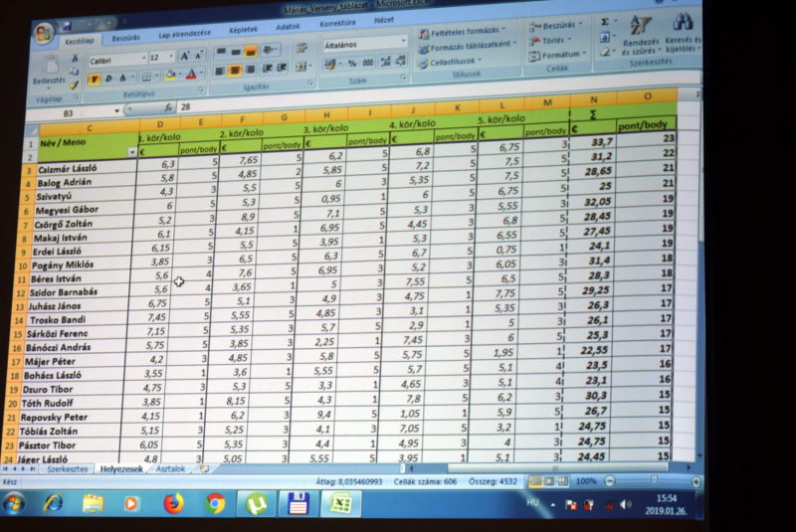Open the Beszúrás cells dropdown in Cellák group
Viewport: 796px width, 532px height.
(x=555, y=26)
